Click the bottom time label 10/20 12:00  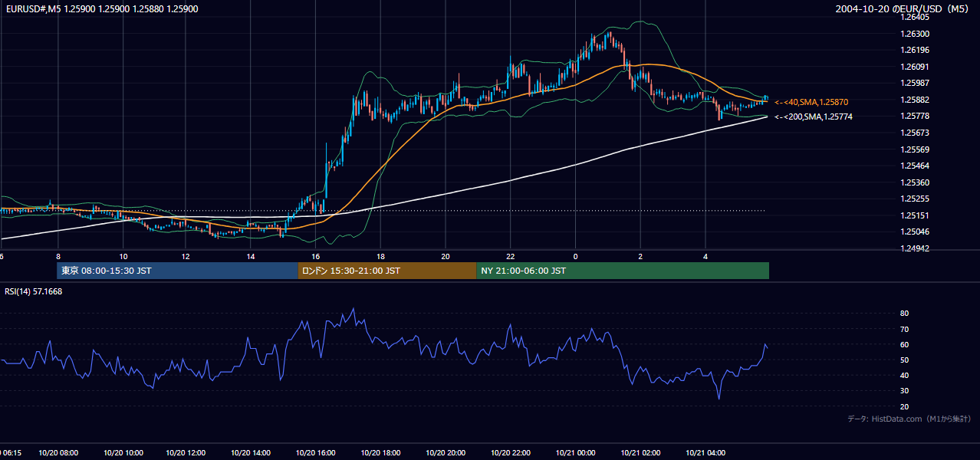187,453
